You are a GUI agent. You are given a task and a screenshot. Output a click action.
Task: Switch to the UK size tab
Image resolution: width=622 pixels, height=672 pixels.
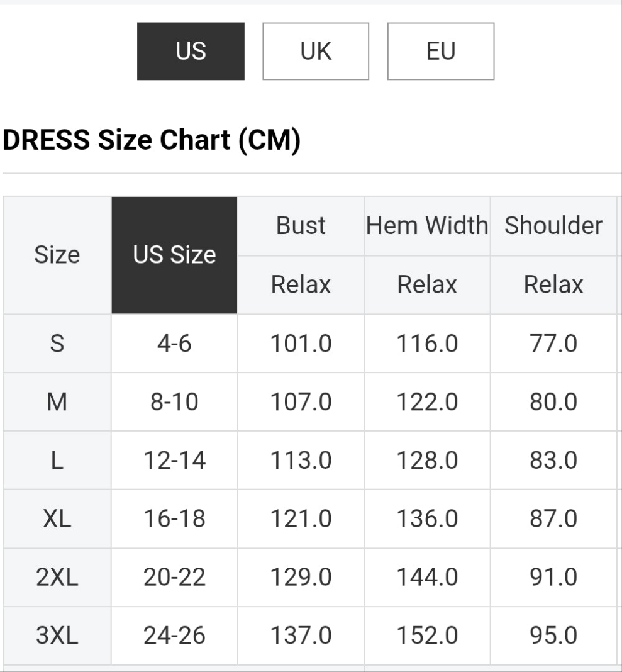pyautogui.click(x=315, y=51)
